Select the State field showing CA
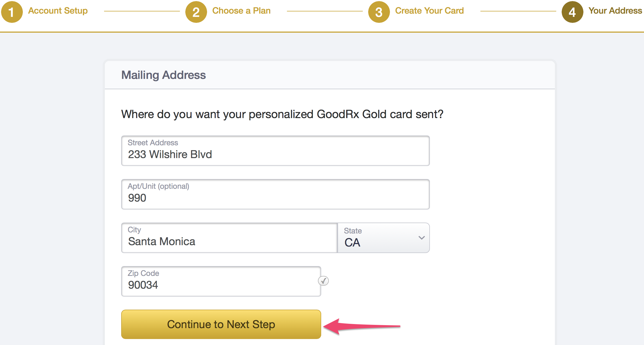Screen dimensions: 644x345 pyautogui.click(x=384, y=238)
